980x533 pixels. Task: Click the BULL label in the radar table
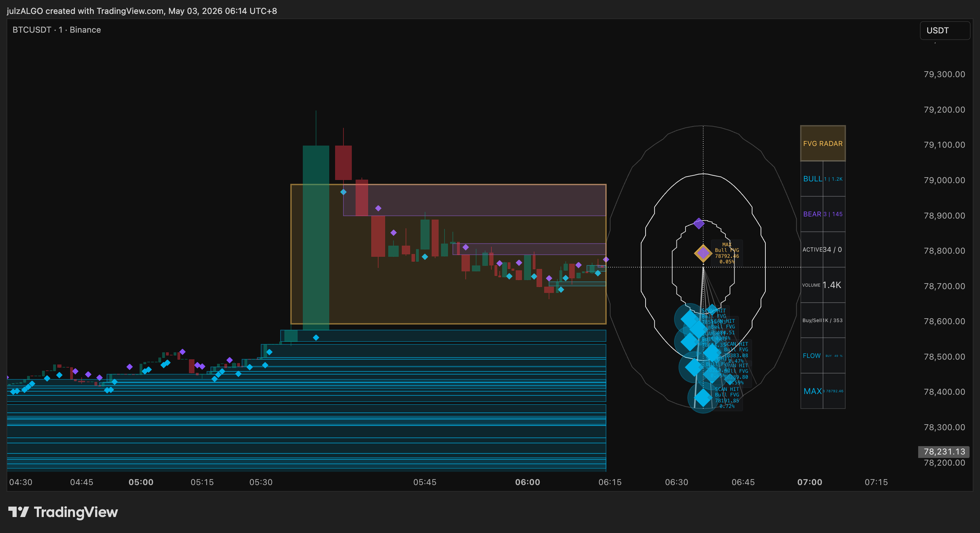pos(813,179)
